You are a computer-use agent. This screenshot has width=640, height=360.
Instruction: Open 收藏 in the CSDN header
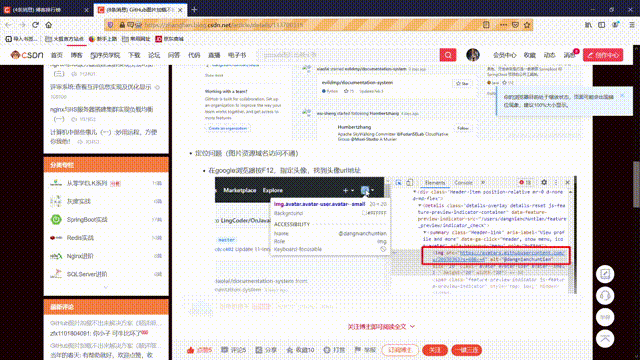(530, 55)
